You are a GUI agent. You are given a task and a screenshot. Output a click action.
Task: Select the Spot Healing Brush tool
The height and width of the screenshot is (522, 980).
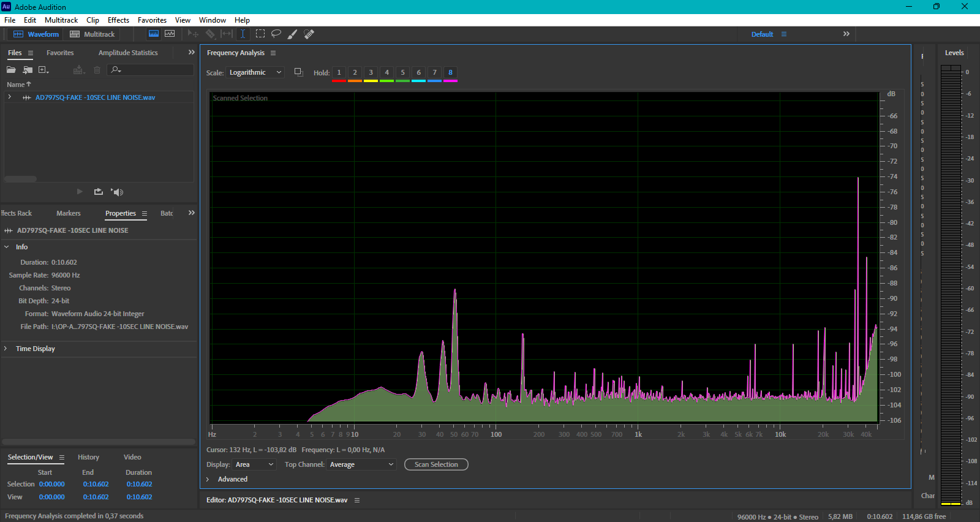309,34
